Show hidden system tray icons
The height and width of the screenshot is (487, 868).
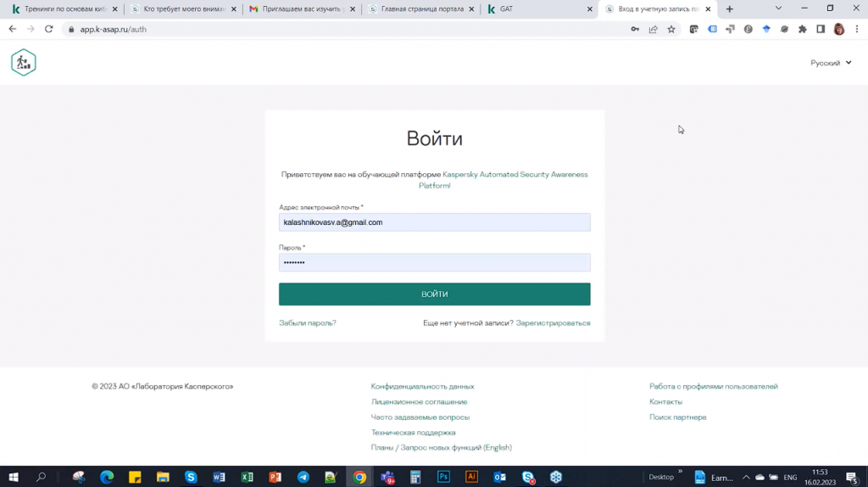tap(746, 477)
